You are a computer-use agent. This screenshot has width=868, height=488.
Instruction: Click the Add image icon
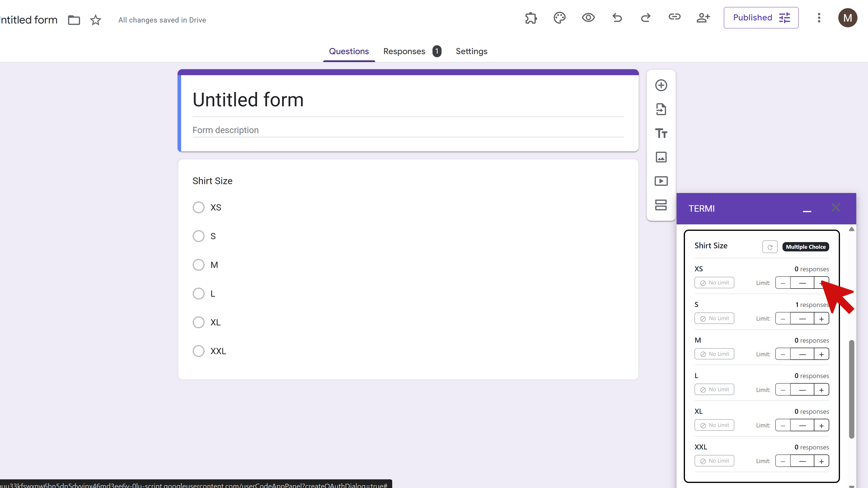coord(661,157)
